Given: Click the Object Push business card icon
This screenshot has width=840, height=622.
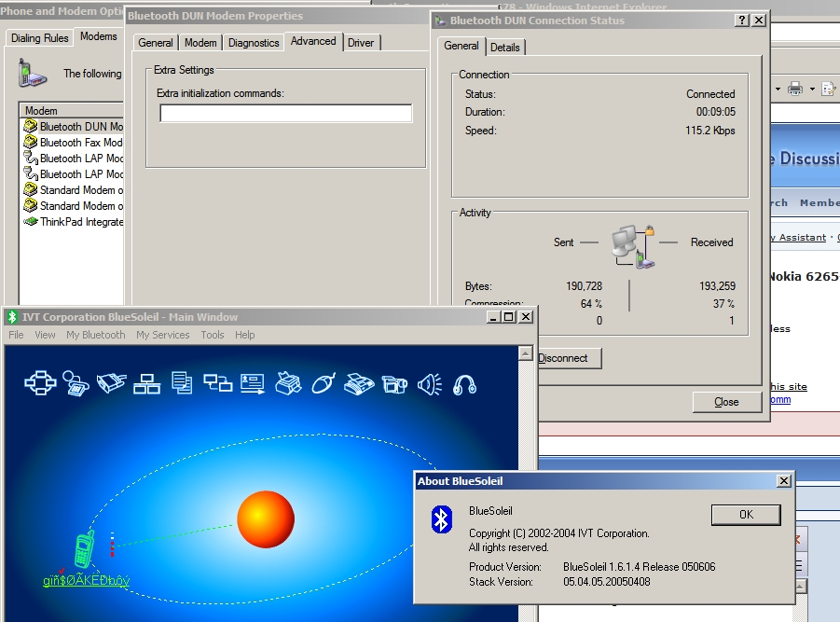Looking at the screenshot, I should coord(253,383).
